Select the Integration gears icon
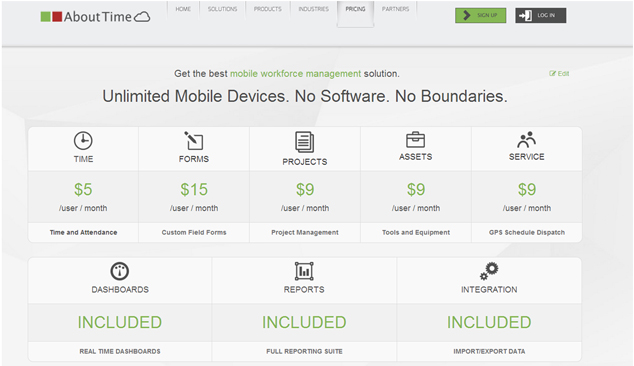The width and height of the screenshot is (634, 366). tap(489, 271)
